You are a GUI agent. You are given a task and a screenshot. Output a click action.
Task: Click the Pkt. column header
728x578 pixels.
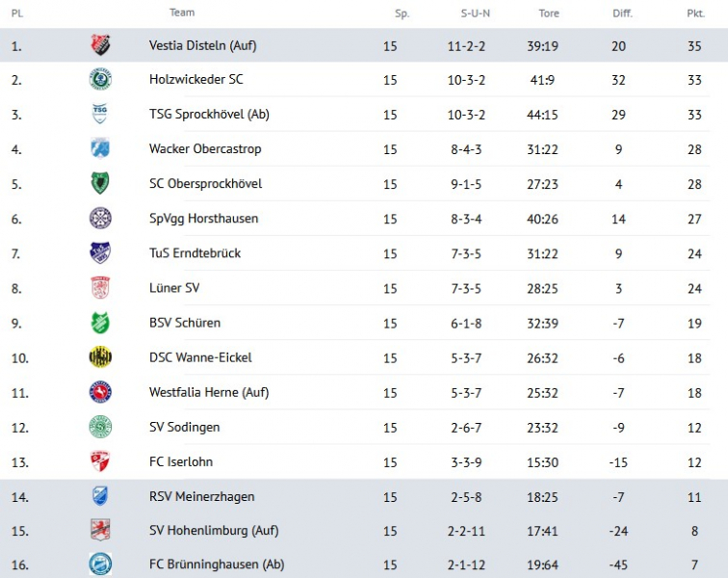pos(694,13)
